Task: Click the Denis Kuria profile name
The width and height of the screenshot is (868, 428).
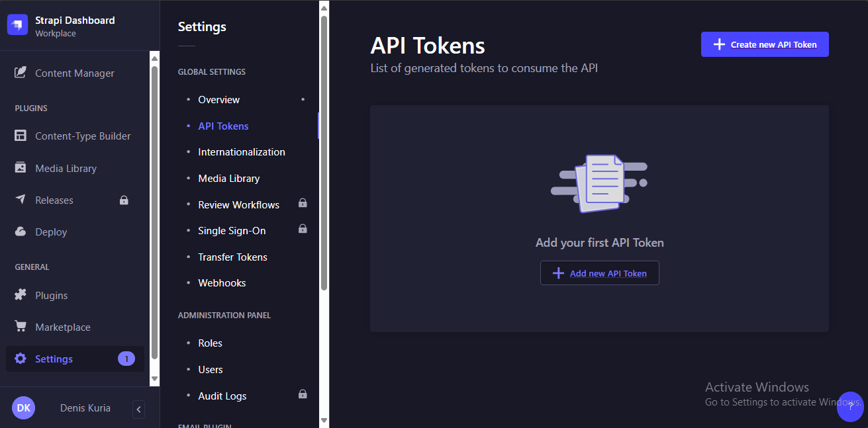Action: pos(85,407)
